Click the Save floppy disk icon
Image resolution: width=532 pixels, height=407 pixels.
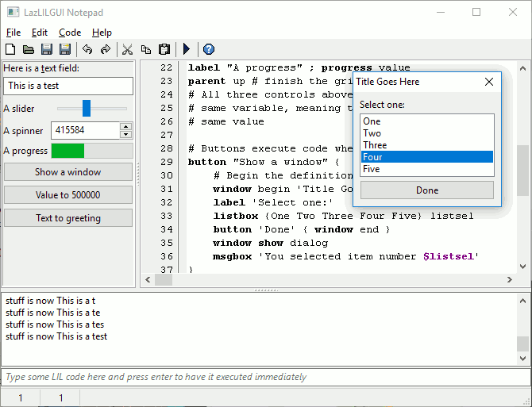coord(47,49)
